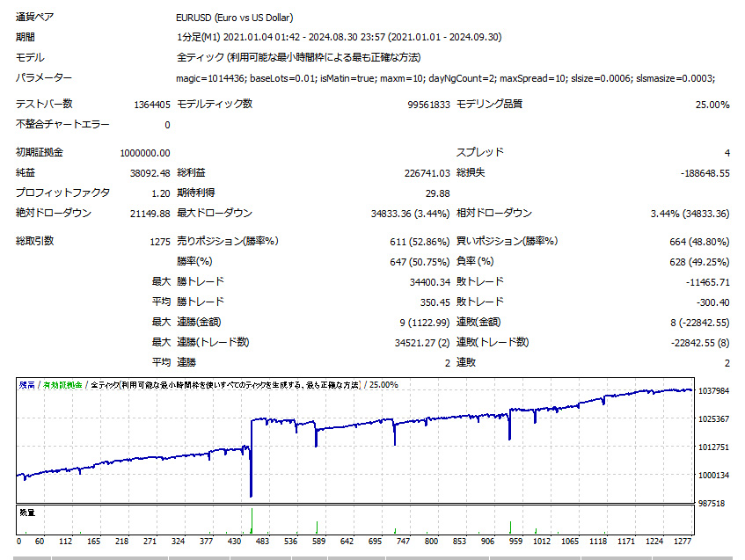Screen dimensions: 745x560
Task: Click the modelling quality value 25.00%
Action: tap(712, 105)
